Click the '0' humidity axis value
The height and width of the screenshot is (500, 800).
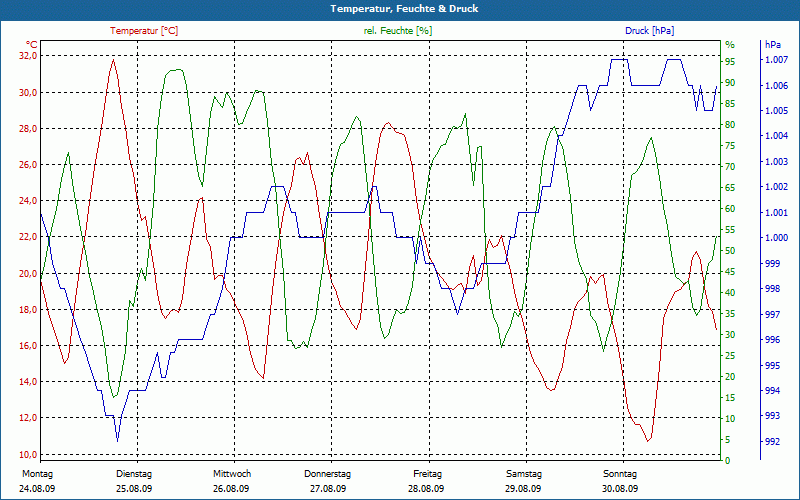point(728,461)
